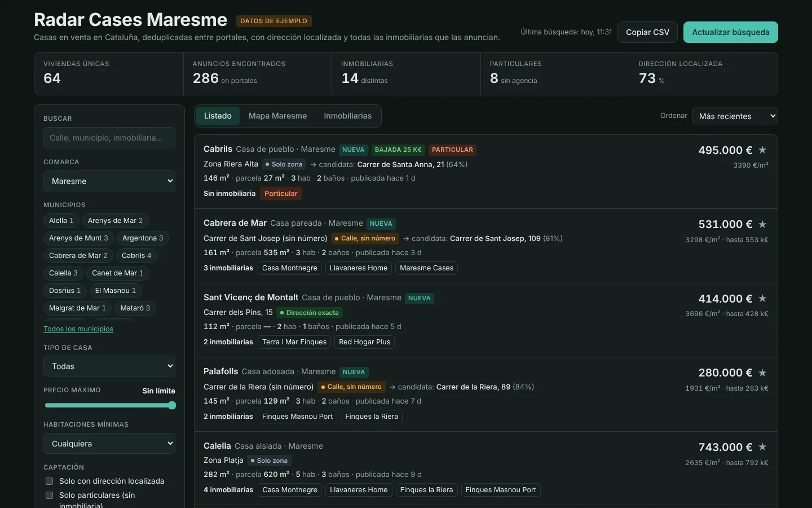Click the Maresme Cases agency tag
Screen dimensions: 812x508
point(426,268)
